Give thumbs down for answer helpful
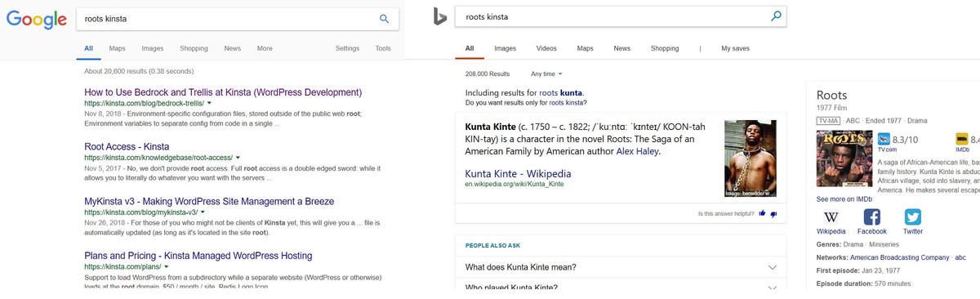The height and width of the screenshot is (299, 980). (x=773, y=214)
